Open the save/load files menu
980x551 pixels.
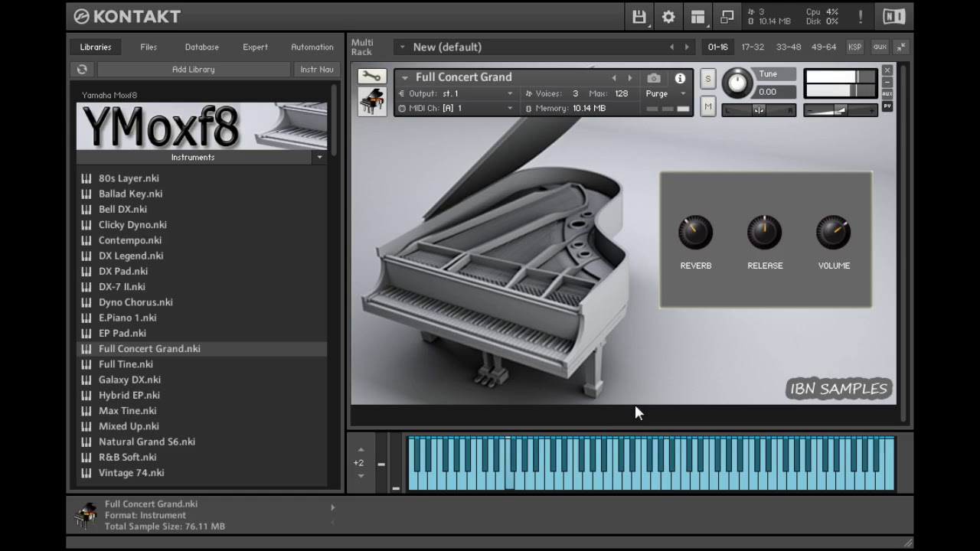(x=639, y=17)
